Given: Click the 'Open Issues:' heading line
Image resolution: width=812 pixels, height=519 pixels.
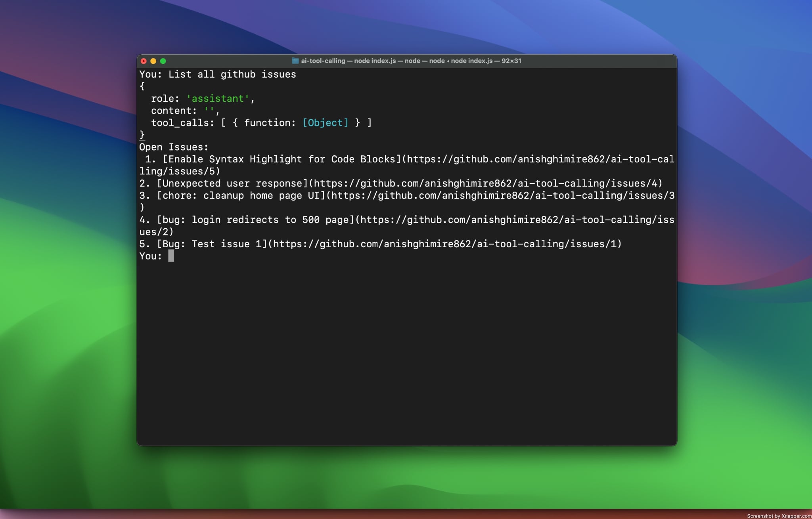Looking at the screenshot, I should (174, 147).
